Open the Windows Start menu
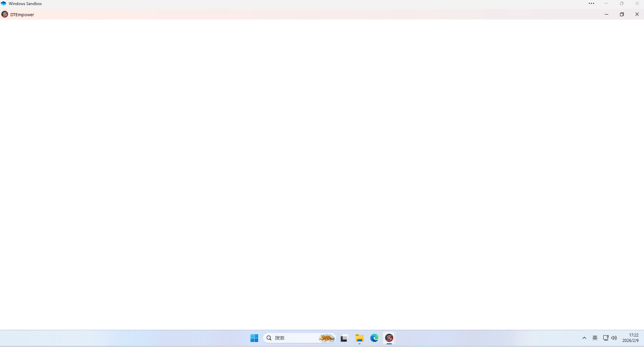The width and height of the screenshot is (644, 347). (254, 338)
